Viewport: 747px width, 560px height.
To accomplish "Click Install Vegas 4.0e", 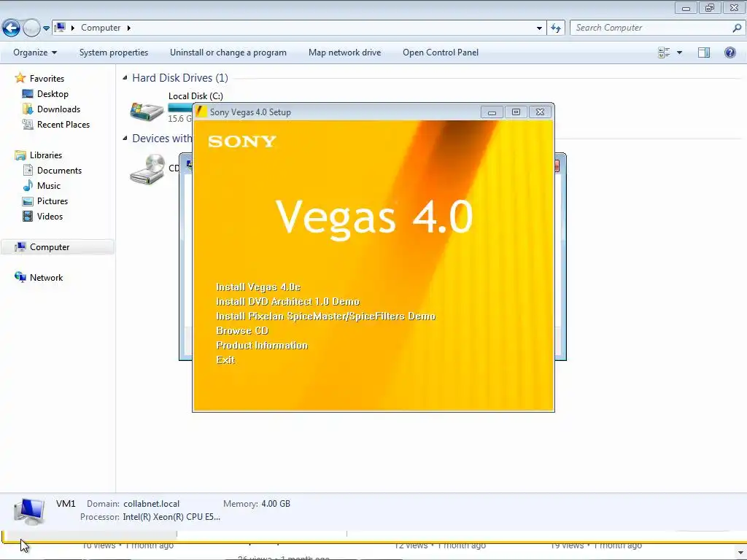I will (x=258, y=287).
